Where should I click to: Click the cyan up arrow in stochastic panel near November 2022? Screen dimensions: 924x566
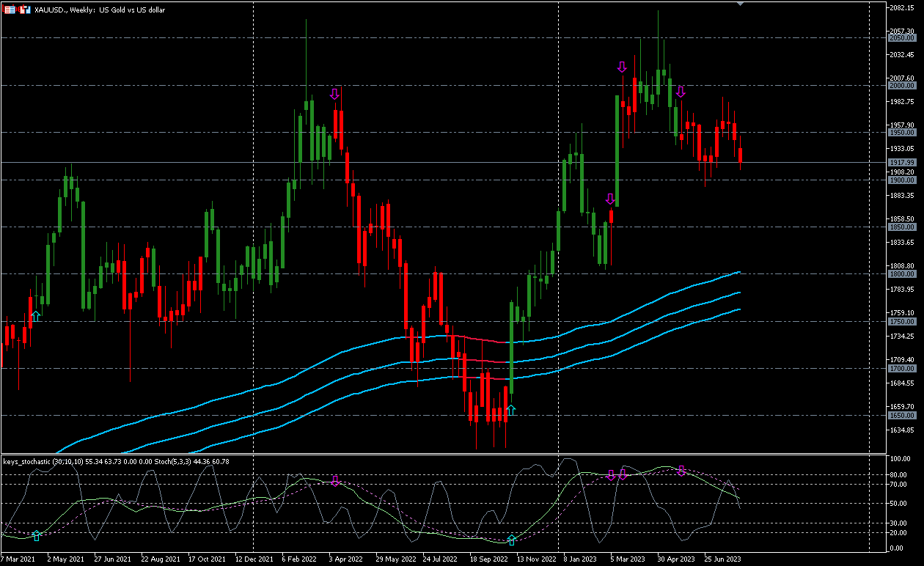point(512,540)
